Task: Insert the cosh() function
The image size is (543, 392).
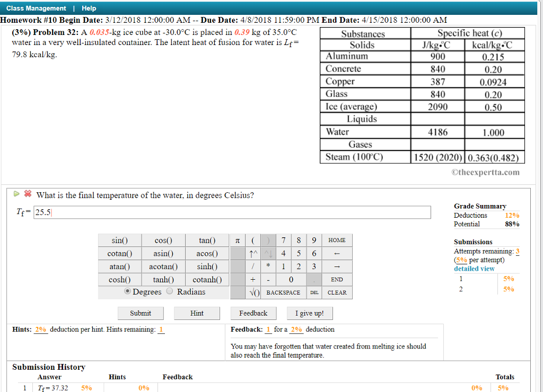Action: (119, 279)
